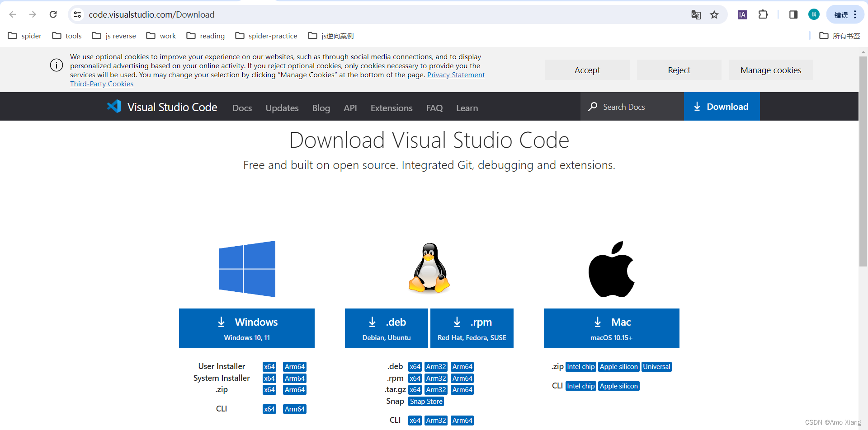Select User Installer Arm64 for Windows
868x430 pixels.
pos(295,367)
